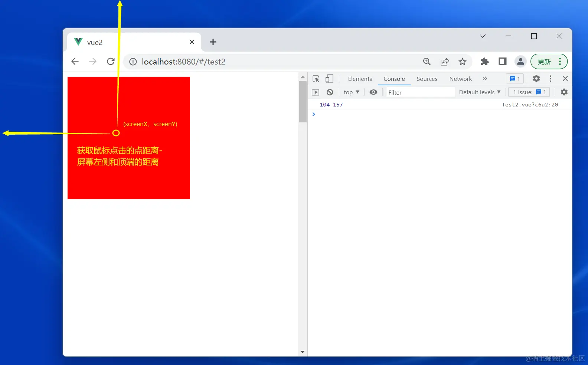Click the console Filter input
Screen dimensions: 588x365
[x=420, y=92]
